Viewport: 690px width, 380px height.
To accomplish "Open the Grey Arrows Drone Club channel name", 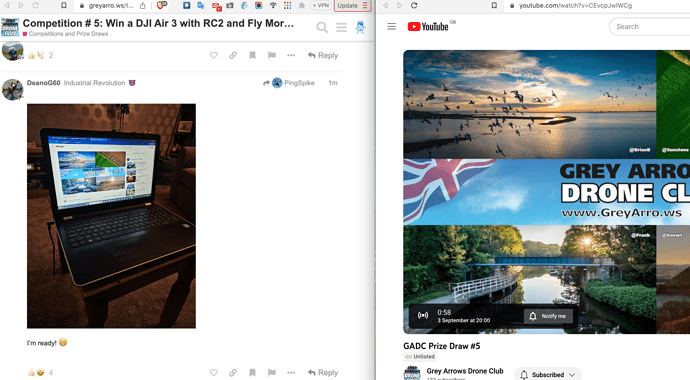I will 465,371.
